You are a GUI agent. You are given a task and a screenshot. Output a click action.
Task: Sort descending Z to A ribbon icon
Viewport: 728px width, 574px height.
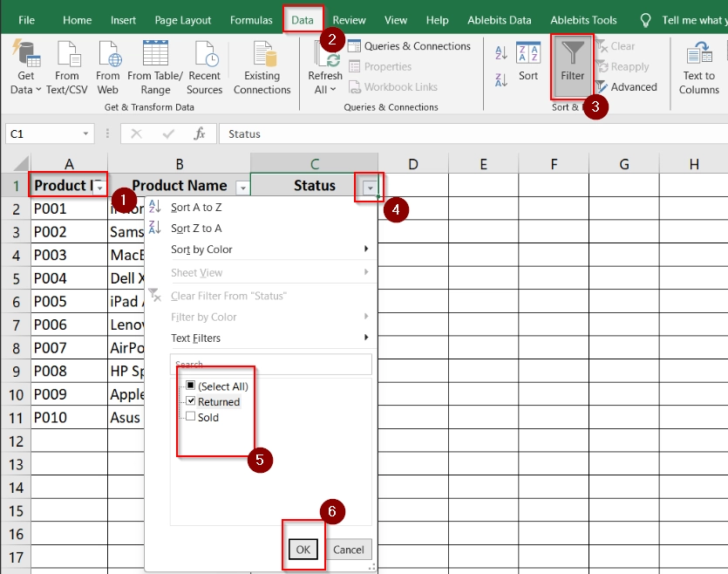501,80
